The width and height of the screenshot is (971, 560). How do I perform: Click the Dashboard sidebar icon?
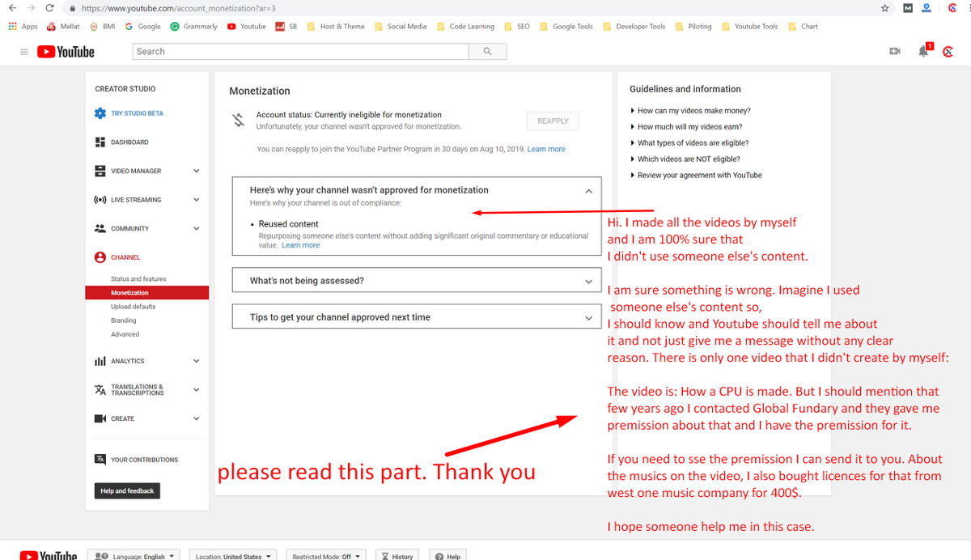tap(100, 142)
